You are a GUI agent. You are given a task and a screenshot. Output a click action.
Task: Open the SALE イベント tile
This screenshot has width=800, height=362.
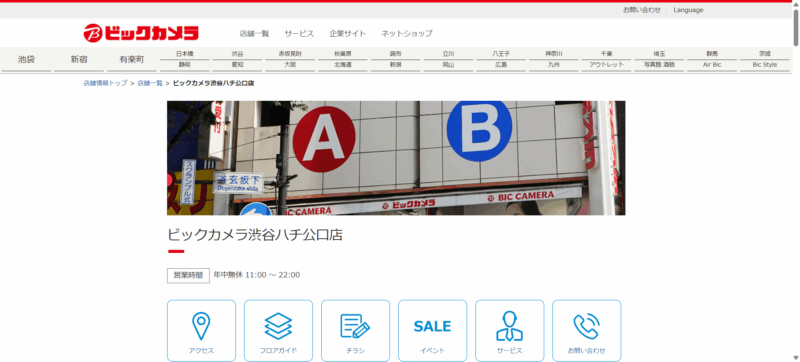(x=433, y=331)
